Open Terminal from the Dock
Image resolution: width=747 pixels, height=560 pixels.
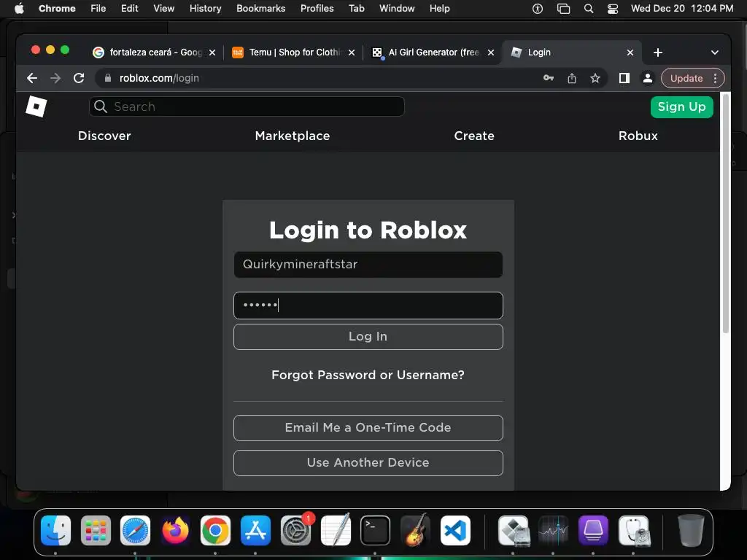point(376,530)
